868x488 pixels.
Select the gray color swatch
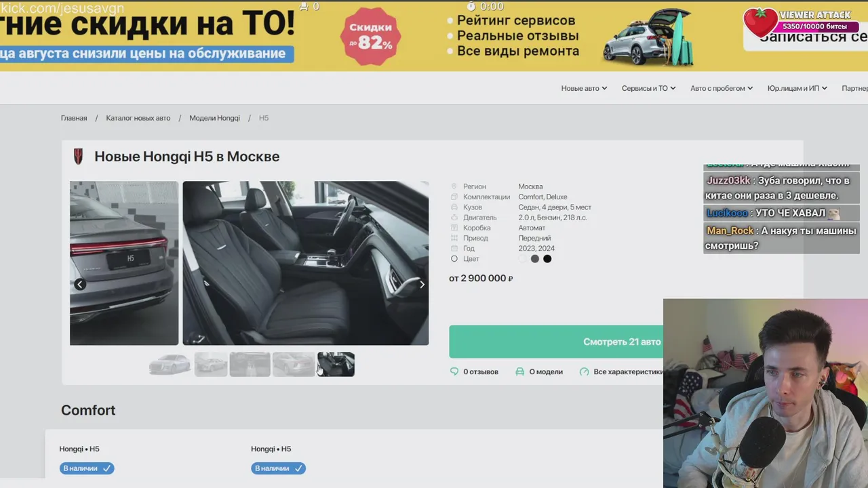tap(535, 259)
